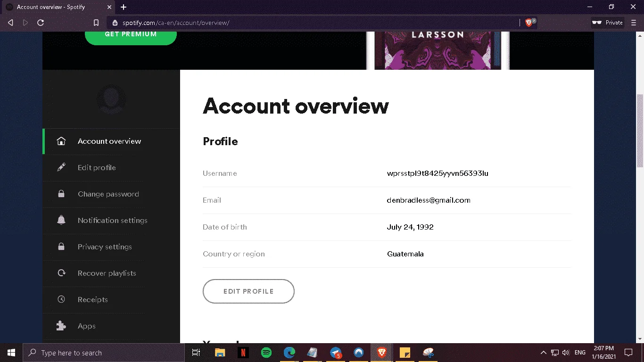Select the Edit profile pencil icon
Screen dimensions: 644x362
(x=61, y=167)
